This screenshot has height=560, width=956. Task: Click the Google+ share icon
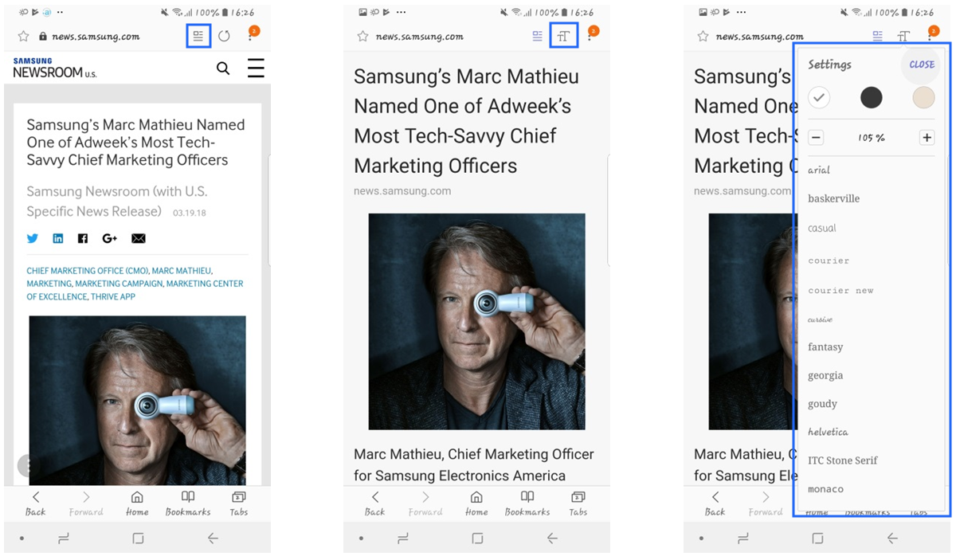point(110,238)
